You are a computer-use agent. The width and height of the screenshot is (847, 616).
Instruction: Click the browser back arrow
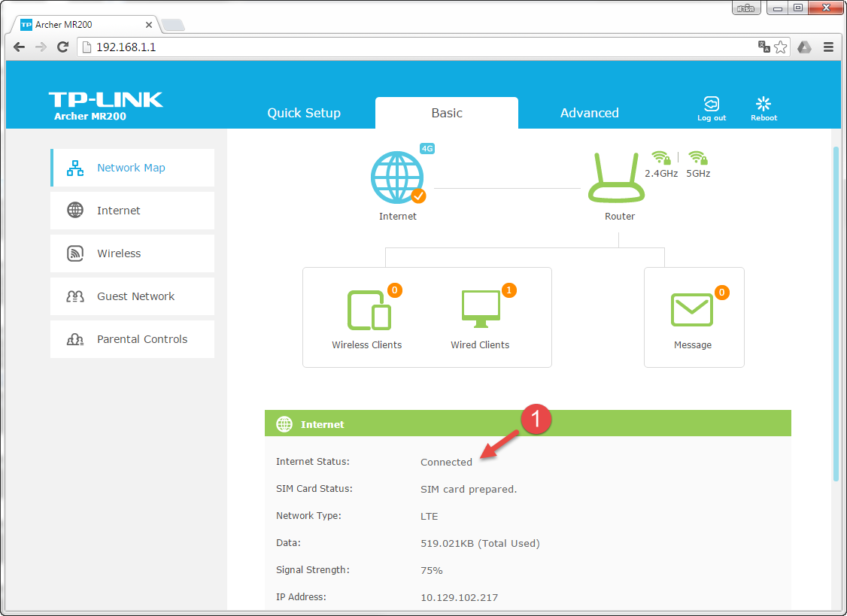(20, 47)
